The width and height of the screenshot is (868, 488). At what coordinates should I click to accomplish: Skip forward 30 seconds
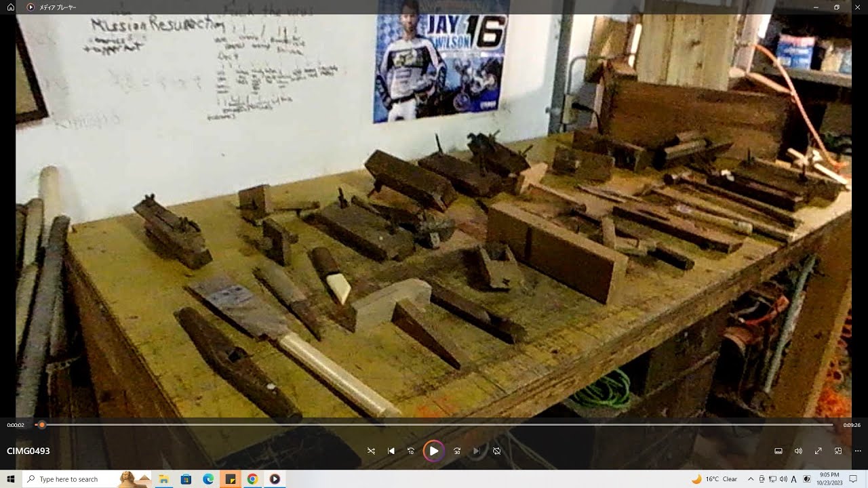point(457,451)
